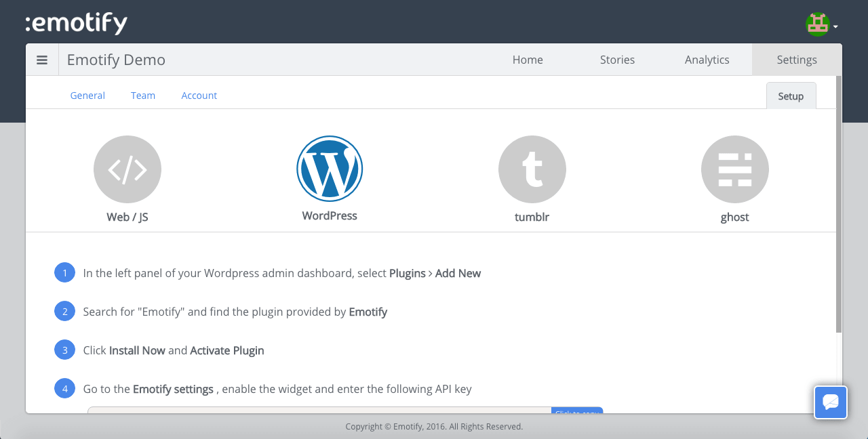Select the Web / JS code icon
Screen dimensions: 868x439
(x=127, y=169)
